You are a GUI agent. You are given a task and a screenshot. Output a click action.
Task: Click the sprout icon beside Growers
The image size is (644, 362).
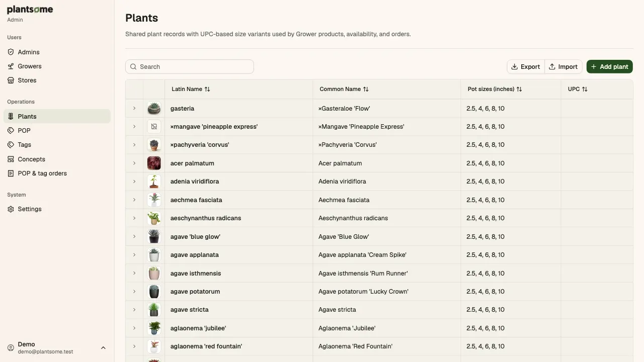tap(11, 66)
